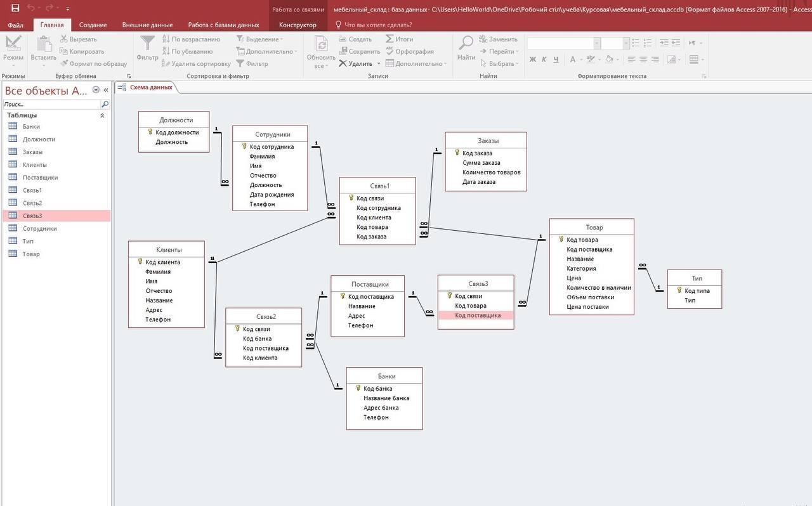Collapse the Таблицы group in navigation pane
The image size is (812, 506).
pos(103,115)
